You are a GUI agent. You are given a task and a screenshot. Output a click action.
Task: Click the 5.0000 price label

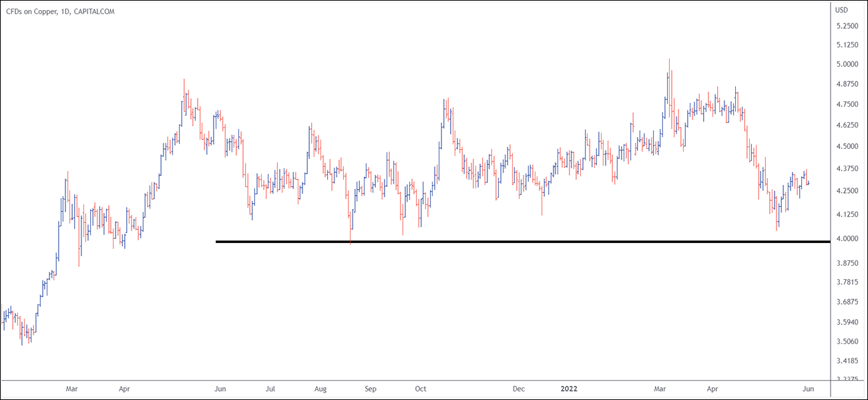[847, 65]
